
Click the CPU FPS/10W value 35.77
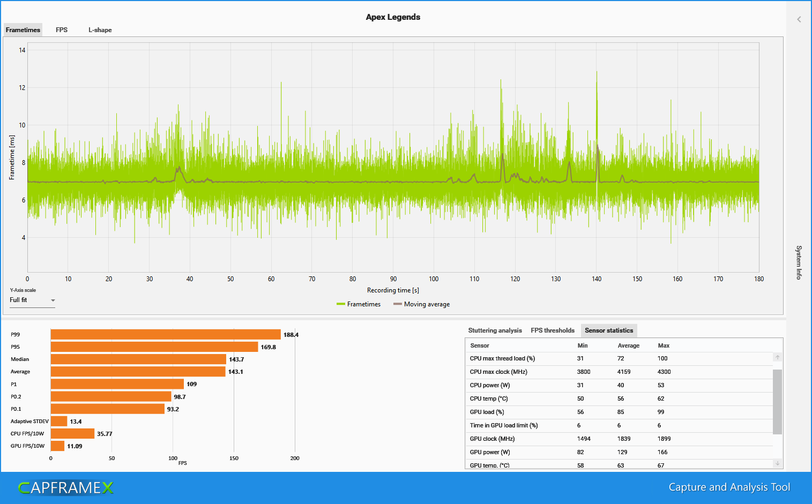[105, 434]
